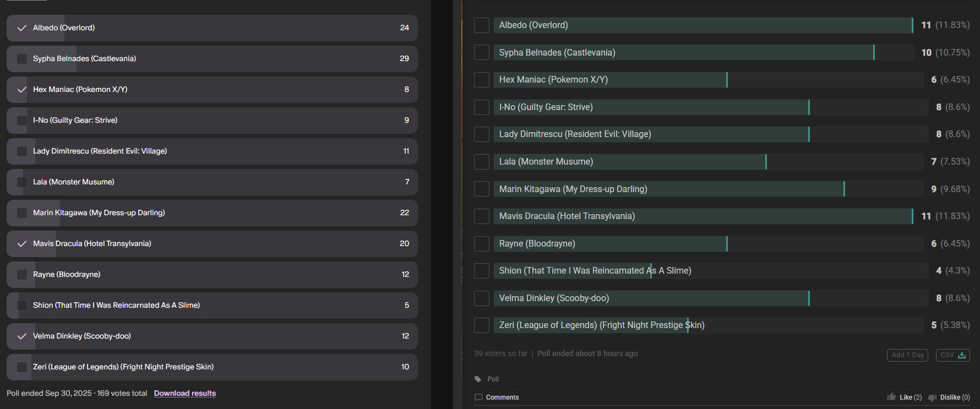980x409 pixels.
Task: Uncheck Hex Maniac in left poll
Action: 22,89
